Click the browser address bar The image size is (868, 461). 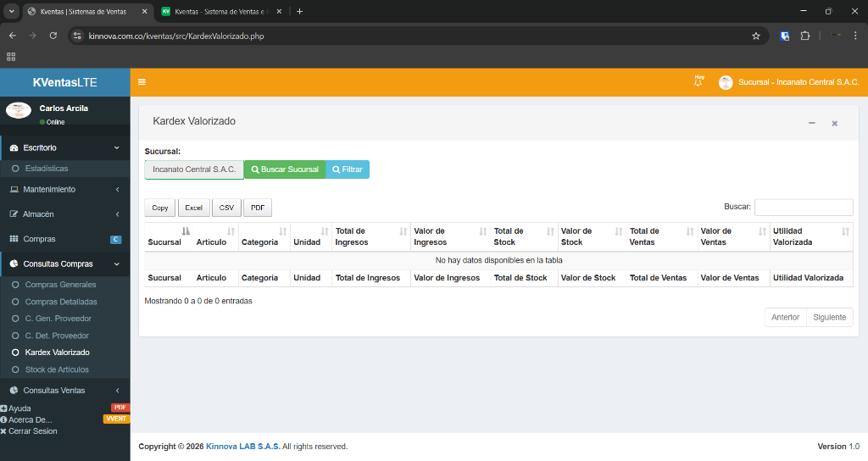tap(418, 36)
